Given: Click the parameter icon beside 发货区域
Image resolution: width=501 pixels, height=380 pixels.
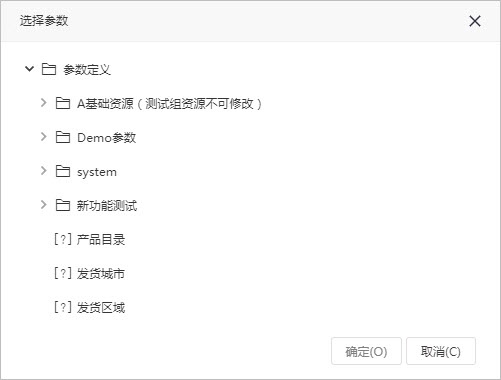Looking at the screenshot, I should pyautogui.click(x=63, y=307).
